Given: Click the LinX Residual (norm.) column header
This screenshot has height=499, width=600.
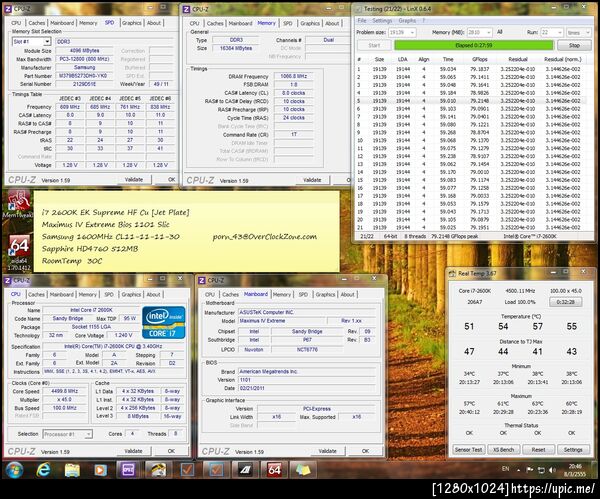Looking at the screenshot, I should pyautogui.click(x=562, y=59).
